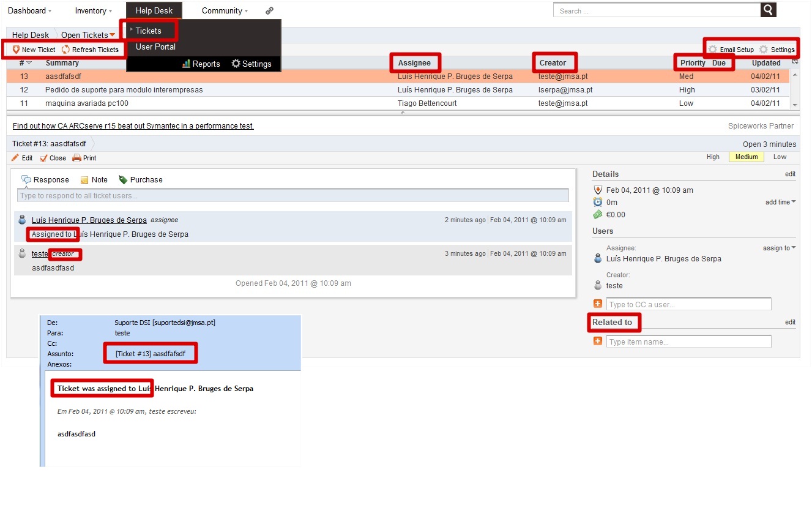Click inside the Type item name field
The height and width of the screenshot is (508, 812).
688,341
